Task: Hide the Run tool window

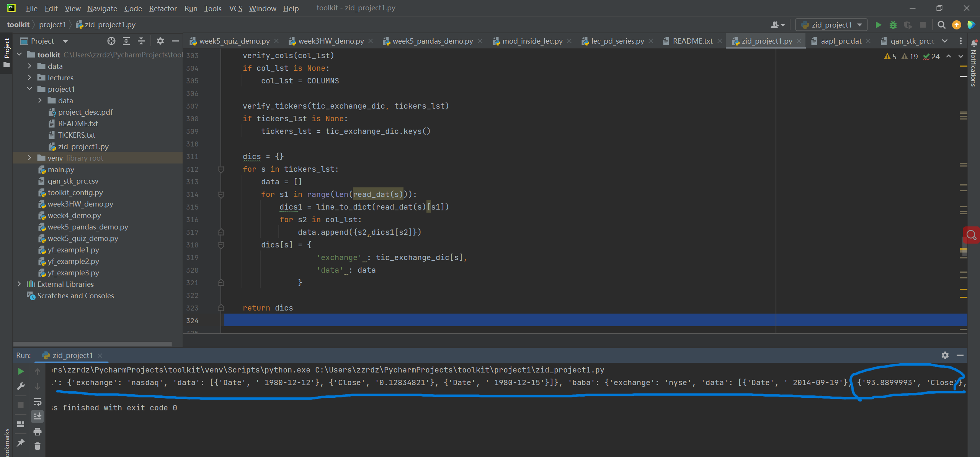Action: coord(960,355)
